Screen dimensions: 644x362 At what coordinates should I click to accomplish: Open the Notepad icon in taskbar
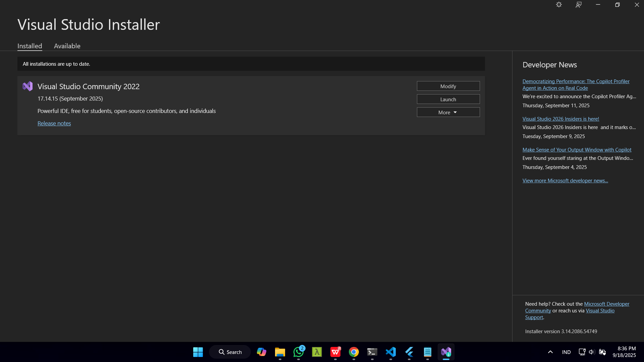[428, 352]
